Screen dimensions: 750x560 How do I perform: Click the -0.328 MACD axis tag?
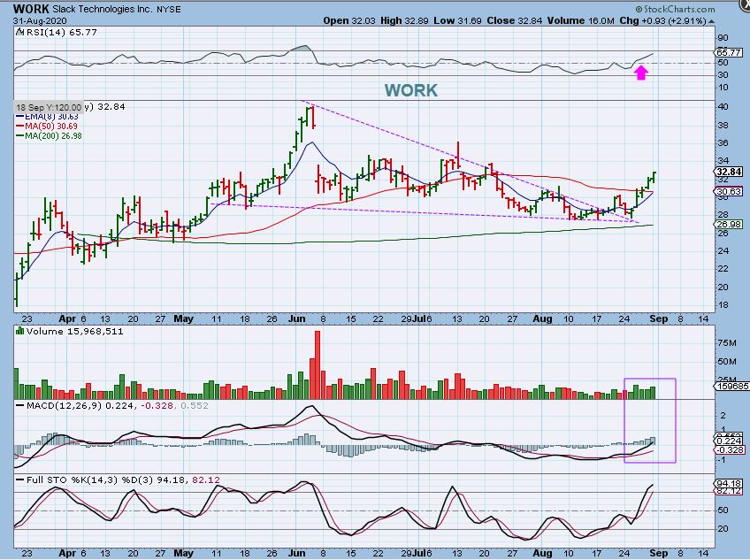pyautogui.click(x=730, y=450)
